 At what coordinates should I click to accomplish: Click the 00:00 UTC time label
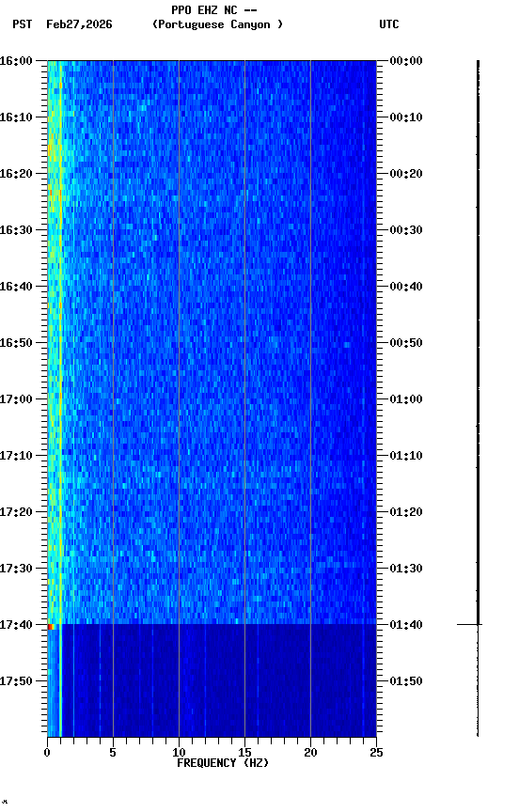coord(406,61)
